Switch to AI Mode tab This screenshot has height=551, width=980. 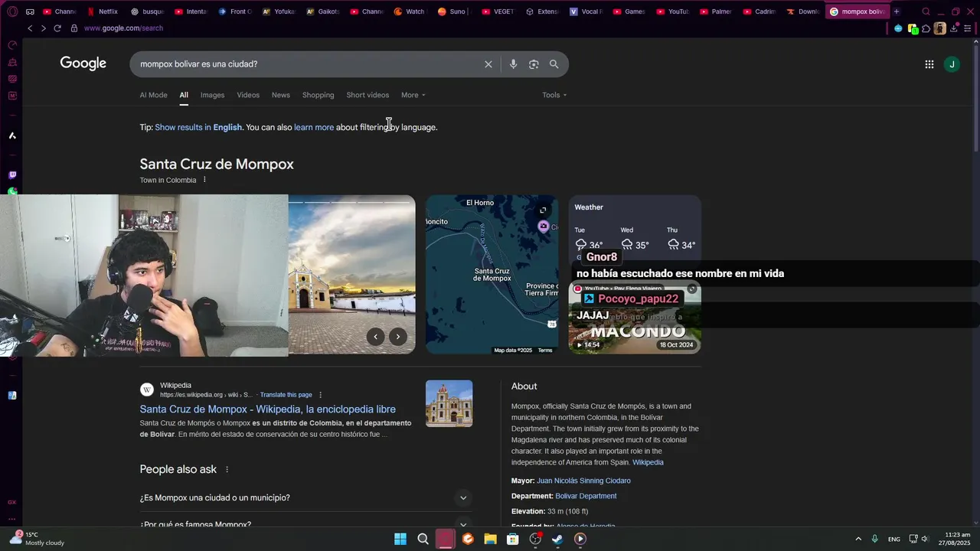click(153, 95)
